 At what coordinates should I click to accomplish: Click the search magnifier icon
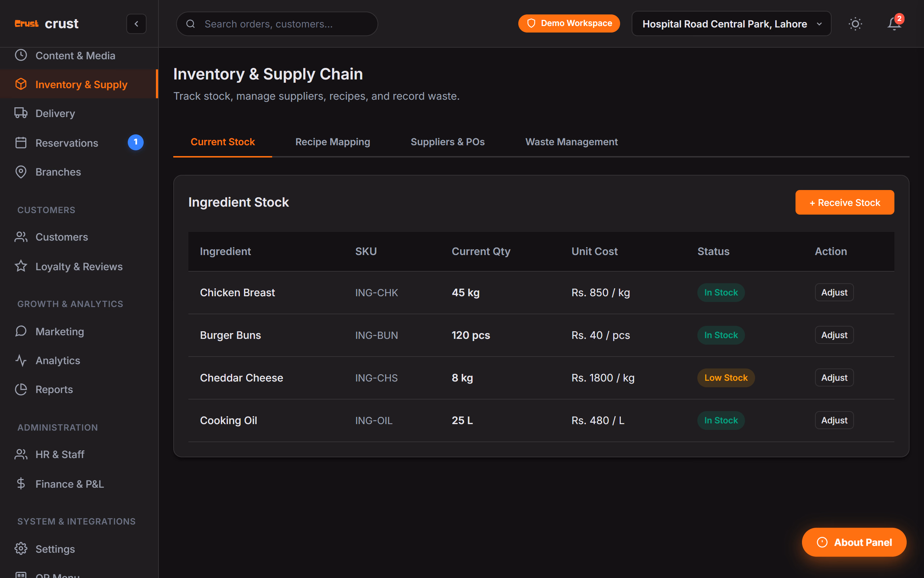click(x=191, y=24)
